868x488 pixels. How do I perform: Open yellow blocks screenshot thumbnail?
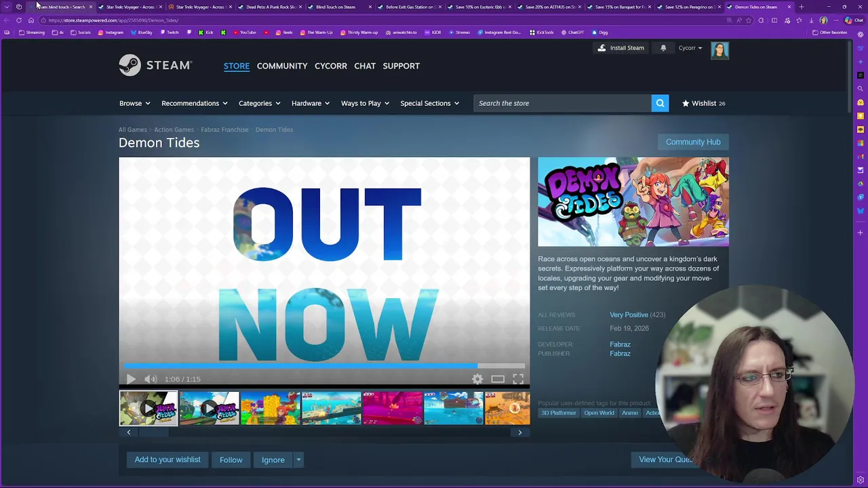(271, 409)
